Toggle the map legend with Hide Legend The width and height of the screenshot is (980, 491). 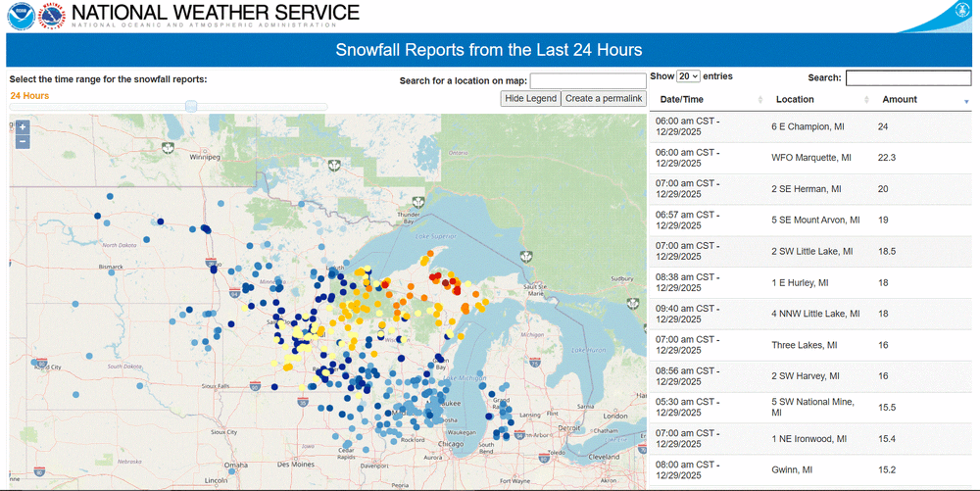pyautogui.click(x=530, y=98)
